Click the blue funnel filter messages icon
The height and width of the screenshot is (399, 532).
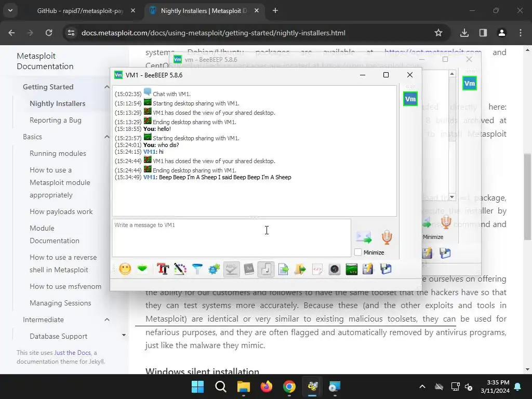tap(197, 270)
